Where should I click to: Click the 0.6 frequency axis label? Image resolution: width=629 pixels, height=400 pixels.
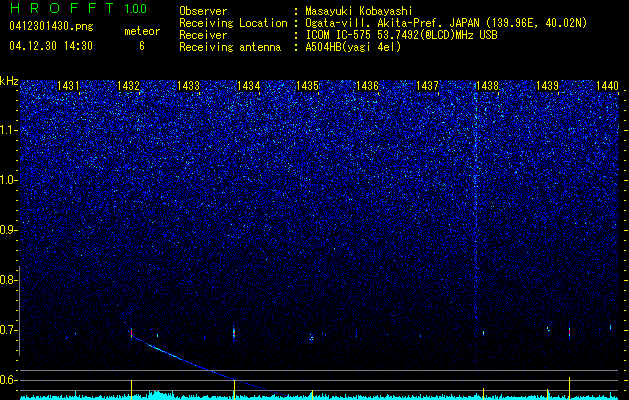[x=9, y=380]
